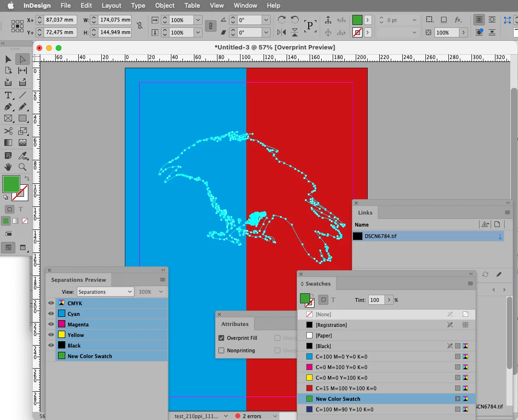Choose the black Selection arrow tool

[8, 59]
